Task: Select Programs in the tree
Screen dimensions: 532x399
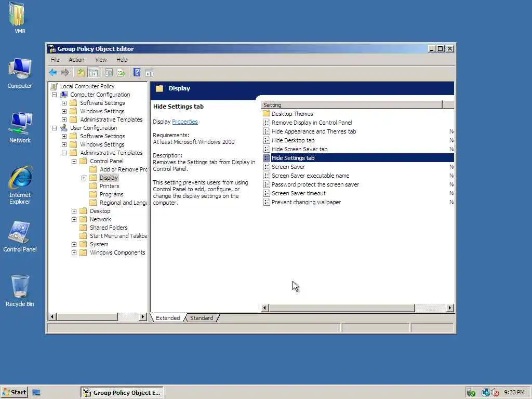Action: point(111,194)
